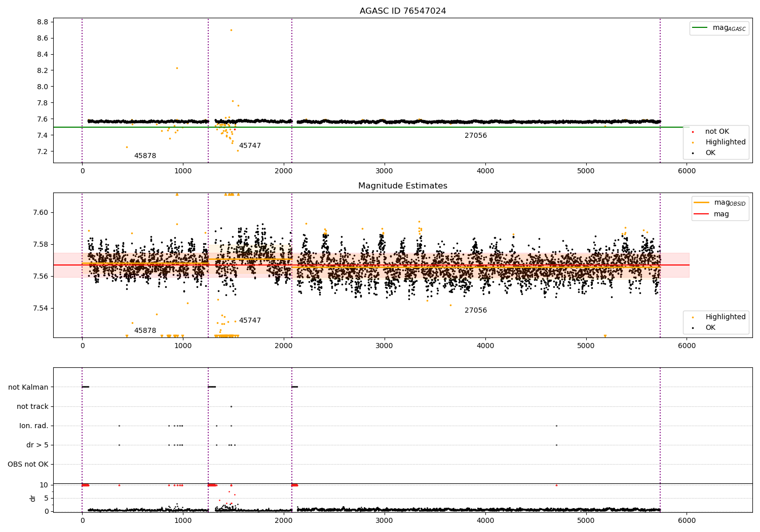Select the 8.4 y-axis tick label

point(43,54)
